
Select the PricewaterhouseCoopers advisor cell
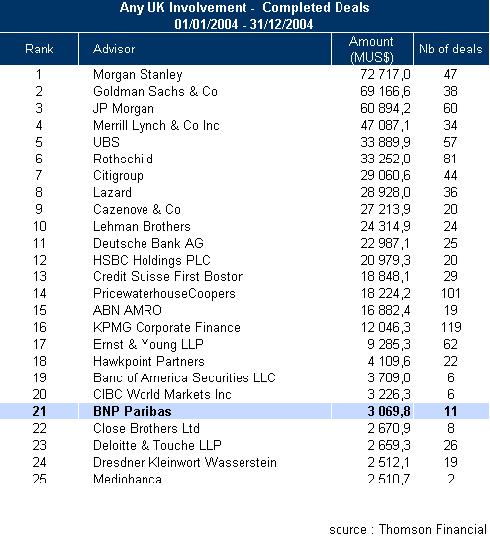(164, 294)
